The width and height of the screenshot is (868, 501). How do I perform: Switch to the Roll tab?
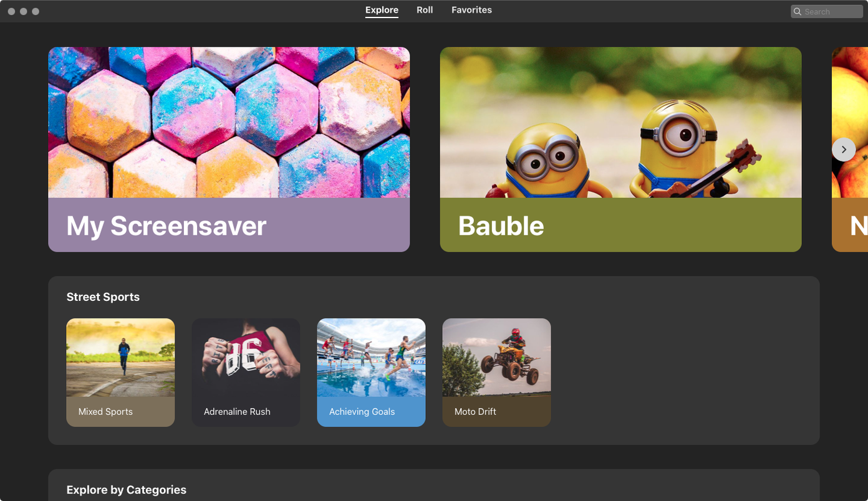425,10
